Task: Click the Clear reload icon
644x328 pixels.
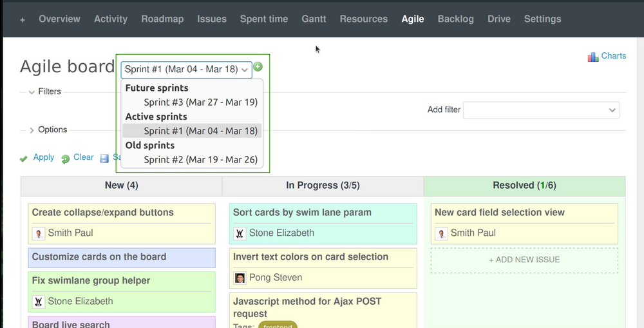Action: coord(65,159)
